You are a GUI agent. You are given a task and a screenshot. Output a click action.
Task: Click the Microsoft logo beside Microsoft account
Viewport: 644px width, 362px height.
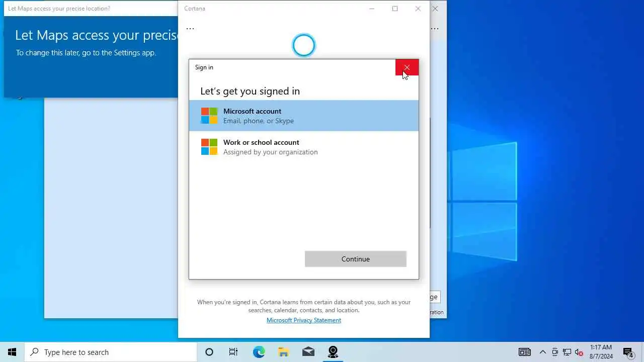coord(209,116)
